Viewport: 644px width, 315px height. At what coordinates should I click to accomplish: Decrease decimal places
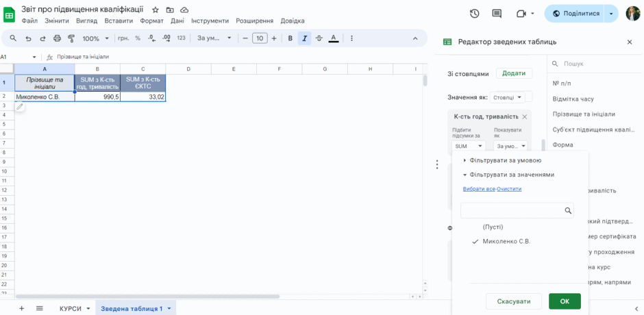point(151,38)
